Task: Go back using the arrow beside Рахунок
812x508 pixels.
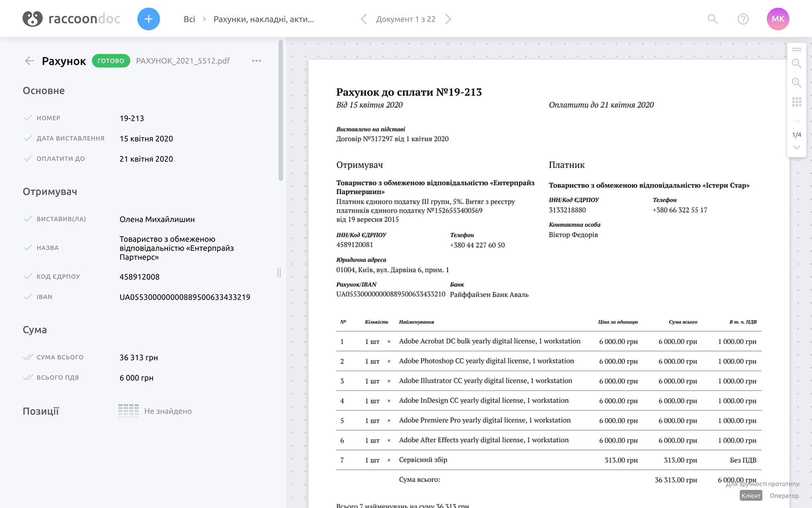Action: pyautogui.click(x=29, y=61)
